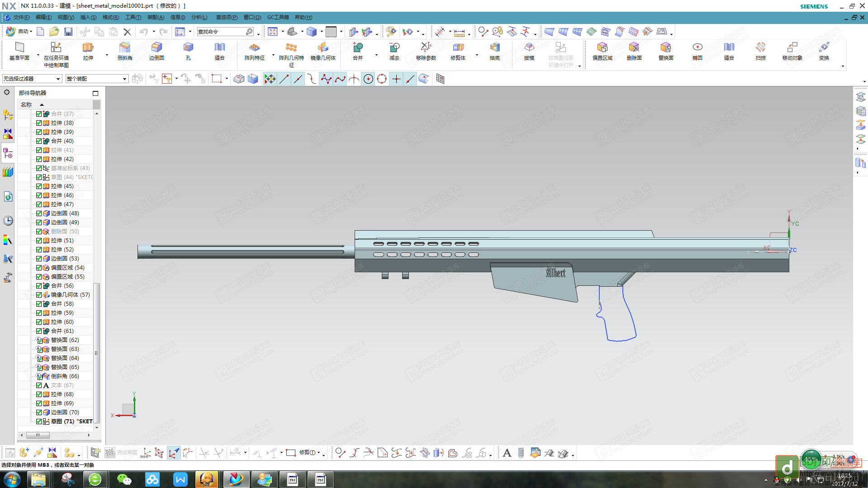The height and width of the screenshot is (488, 868).
Task: Click the navigator horizontal scrollbar thumb
Action: (38, 435)
